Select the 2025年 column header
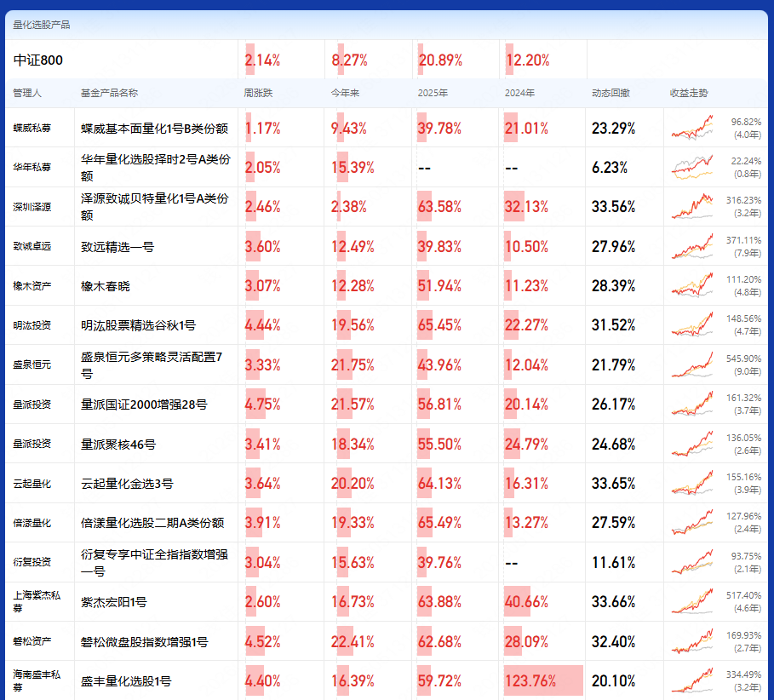 [433, 93]
